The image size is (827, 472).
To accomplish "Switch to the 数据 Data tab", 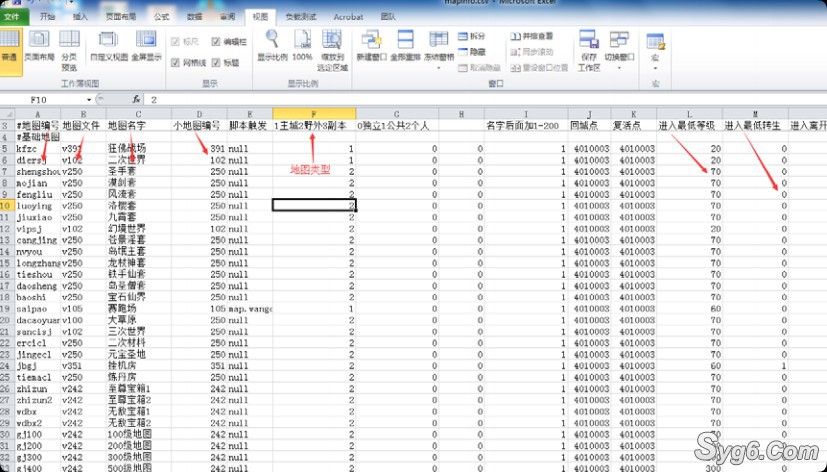I will (195, 17).
